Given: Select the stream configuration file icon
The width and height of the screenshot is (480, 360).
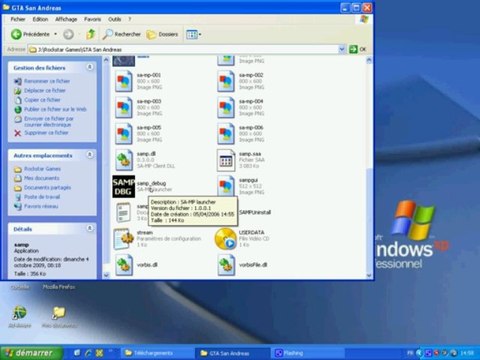Looking at the screenshot, I should 124,239.
